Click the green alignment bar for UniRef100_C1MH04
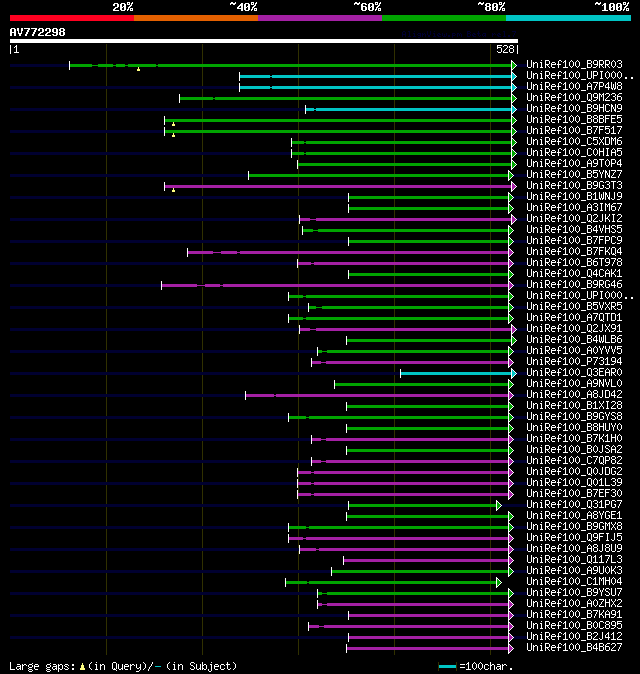 pos(391,582)
